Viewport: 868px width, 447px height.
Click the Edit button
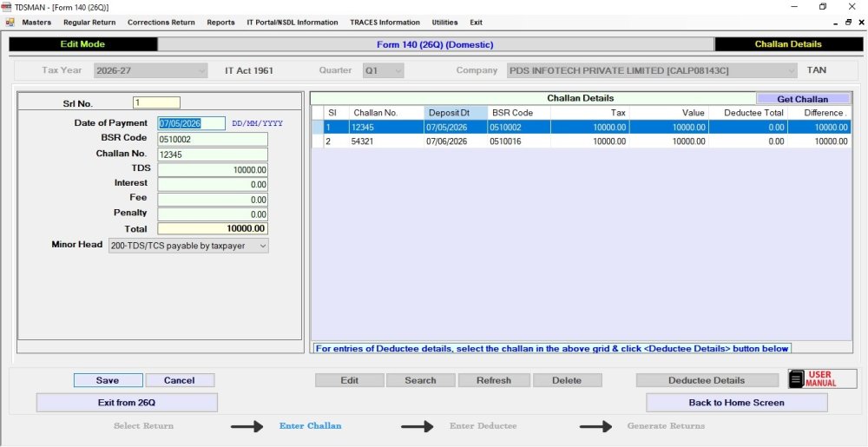point(349,381)
